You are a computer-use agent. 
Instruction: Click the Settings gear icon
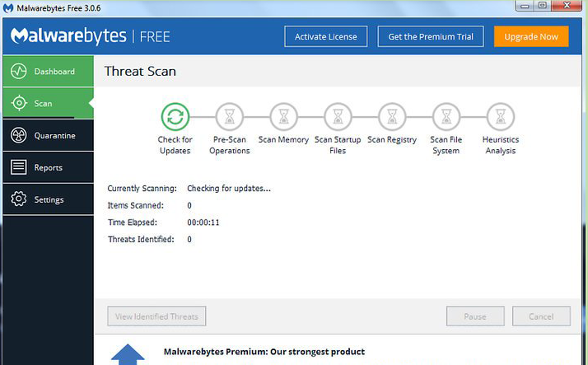(x=18, y=199)
